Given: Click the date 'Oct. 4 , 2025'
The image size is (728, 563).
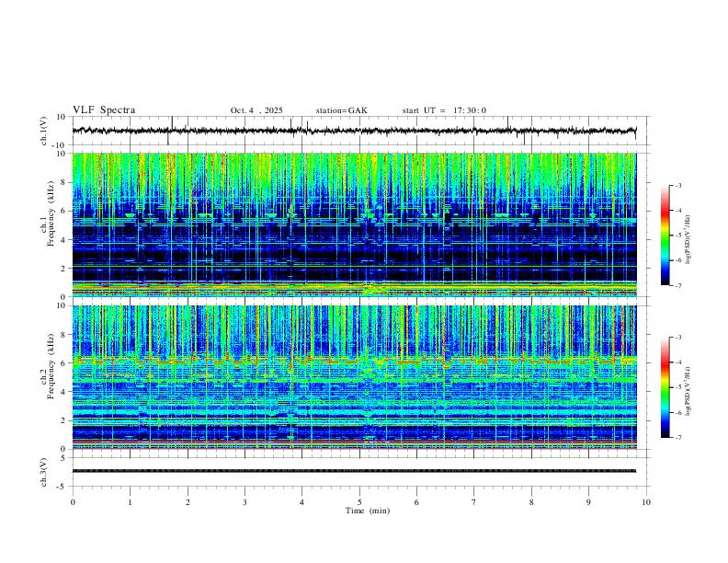Looking at the screenshot, I should 256,110.
